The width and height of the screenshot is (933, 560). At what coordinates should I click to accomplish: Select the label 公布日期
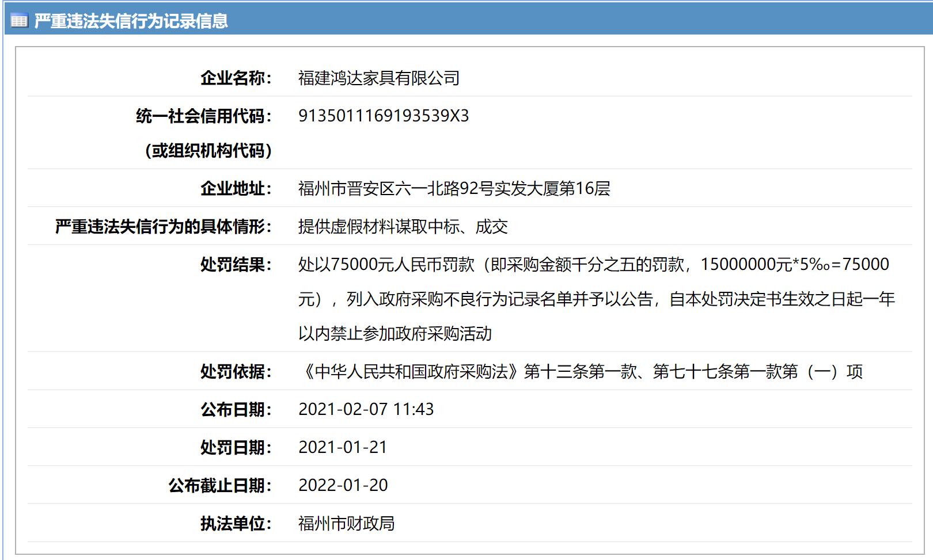(236, 409)
